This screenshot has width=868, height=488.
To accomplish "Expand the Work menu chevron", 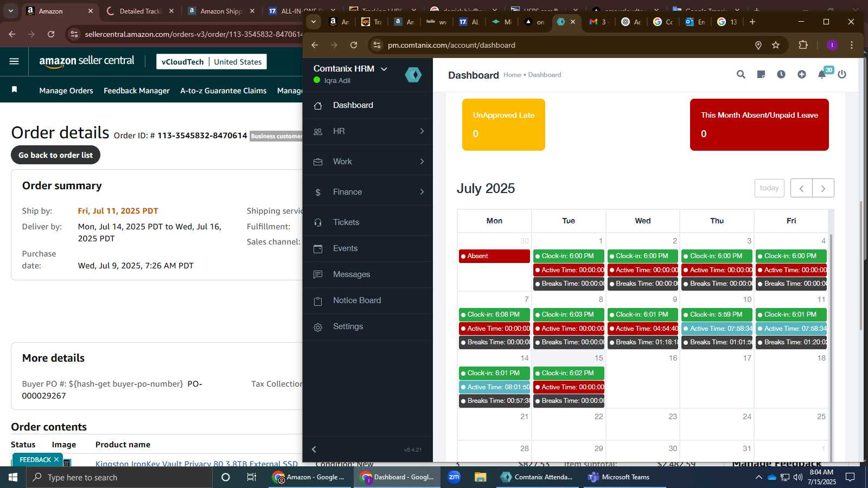I will click(422, 162).
